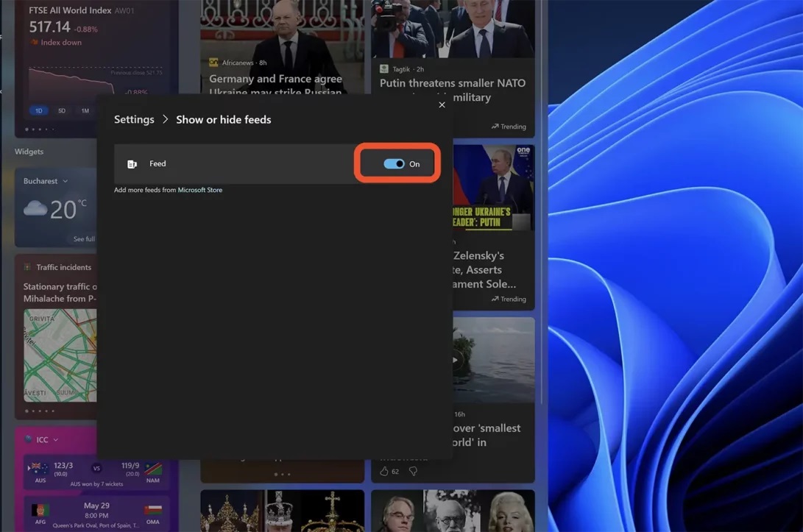This screenshot has width=803, height=532.
Task: Expand the ICC league dropdown
Action: click(x=54, y=439)
